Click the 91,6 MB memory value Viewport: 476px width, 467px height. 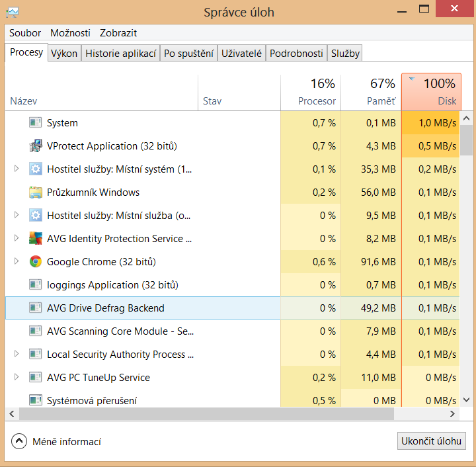378,262
